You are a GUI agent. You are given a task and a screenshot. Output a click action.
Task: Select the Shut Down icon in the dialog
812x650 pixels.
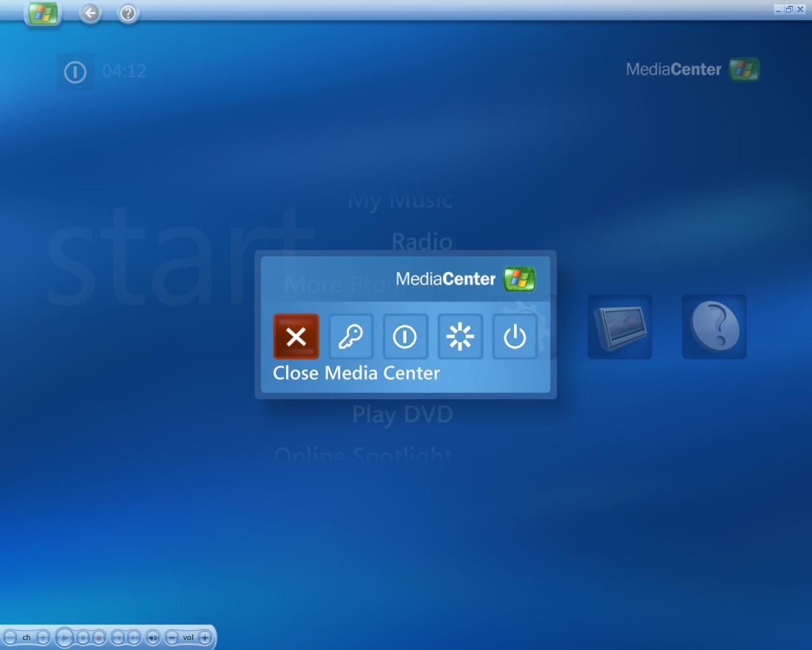tap(405, 336)
